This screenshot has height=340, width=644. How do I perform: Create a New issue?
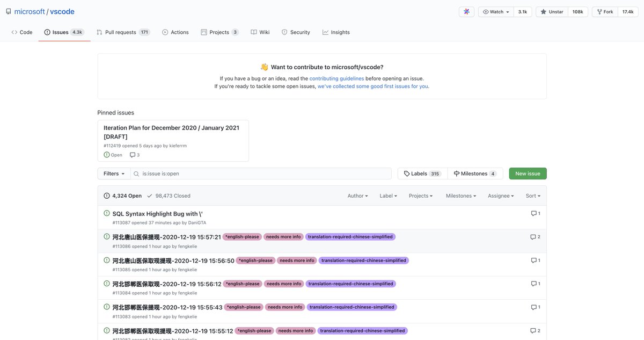click(528, 173)
